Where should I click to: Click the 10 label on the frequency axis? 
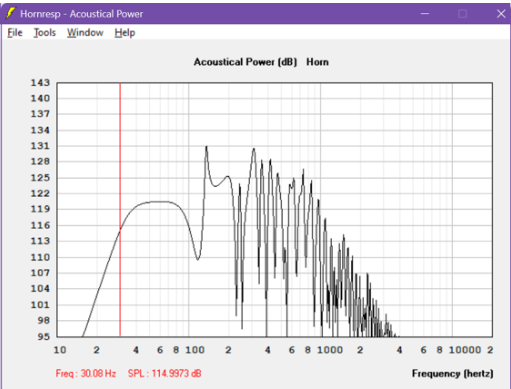60,350
